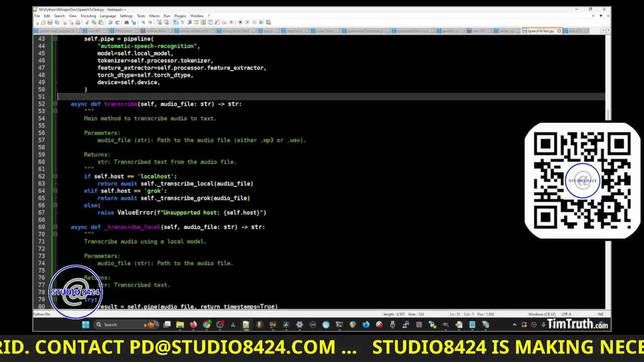This screenshot has height=362, width=644.
Task: Click the Run Macro Multiple Times icon
Action: [x=261, y=22]
